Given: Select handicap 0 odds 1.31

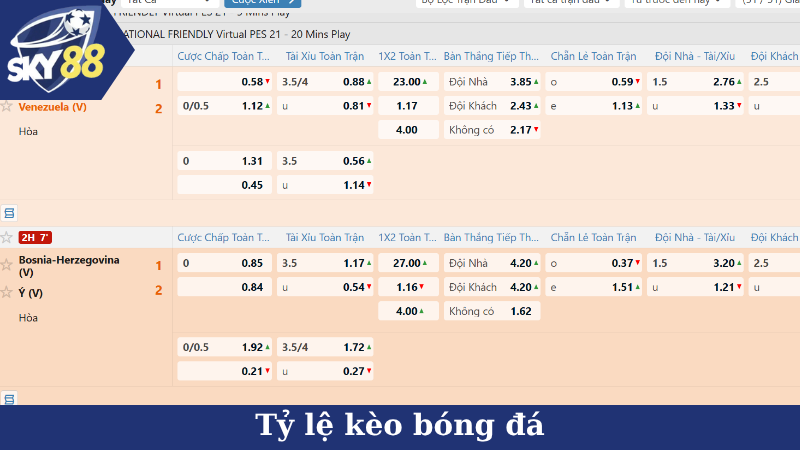Looking at the screenshot, I should tap(224, 161).
